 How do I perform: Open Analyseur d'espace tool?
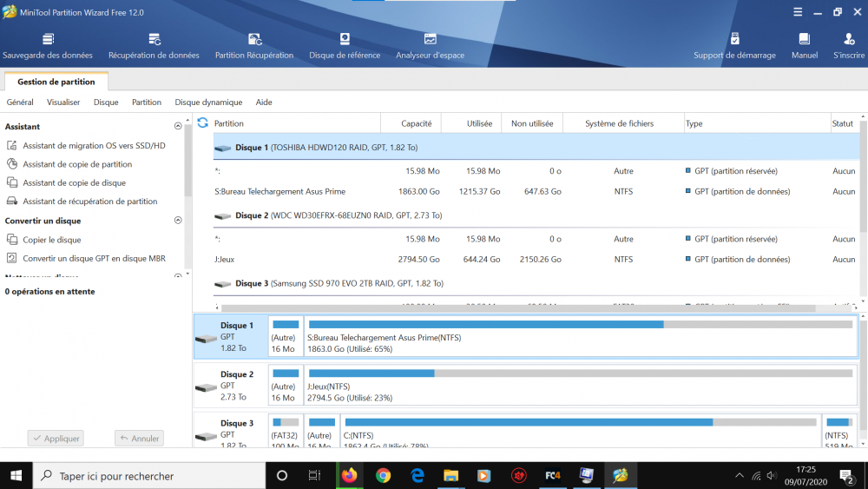click(x=430, y=46)
